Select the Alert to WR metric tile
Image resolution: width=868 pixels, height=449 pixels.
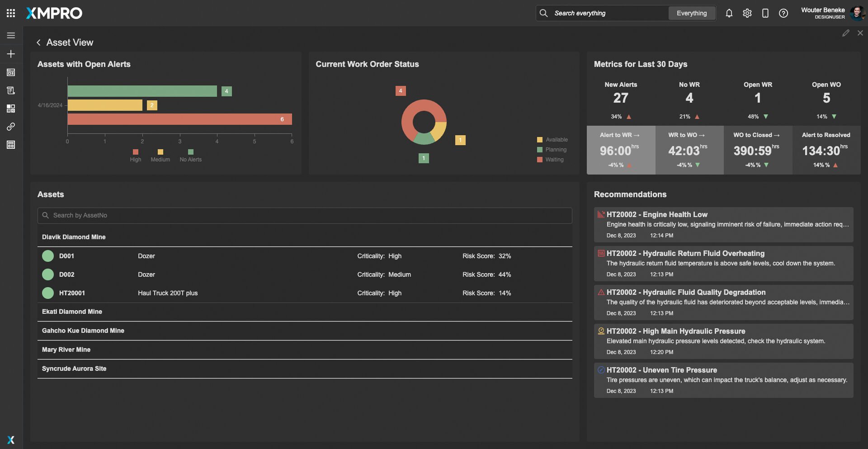(x=620, y=150)
